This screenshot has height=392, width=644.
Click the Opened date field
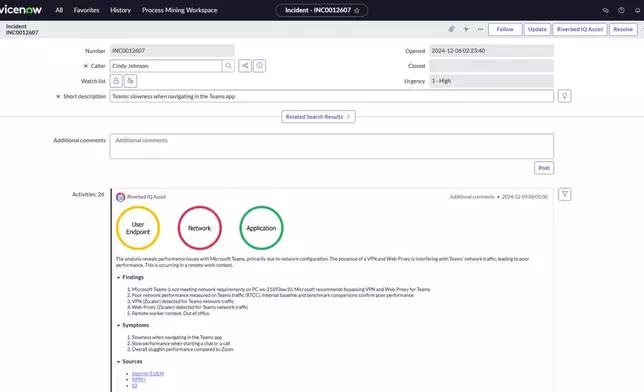click(492, 51)
